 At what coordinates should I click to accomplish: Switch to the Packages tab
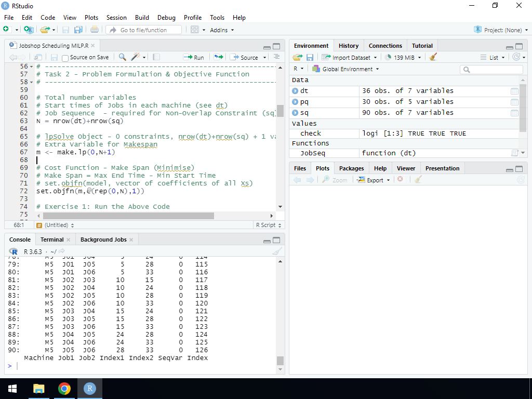coord(351,168)
